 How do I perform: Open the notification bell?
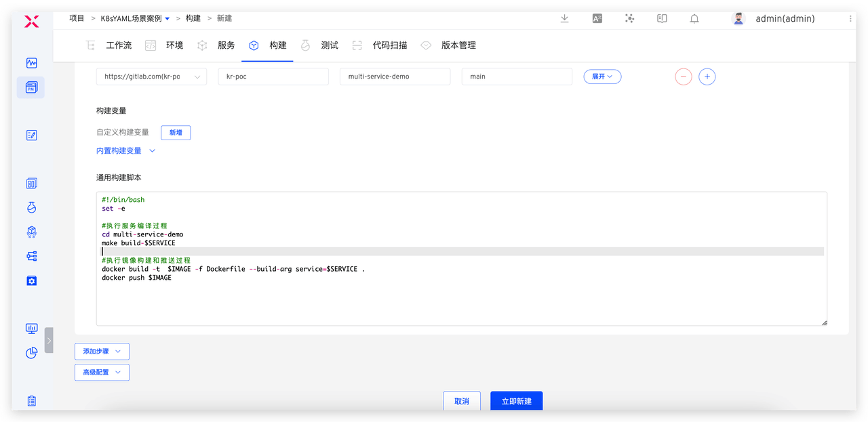(694, 19)
